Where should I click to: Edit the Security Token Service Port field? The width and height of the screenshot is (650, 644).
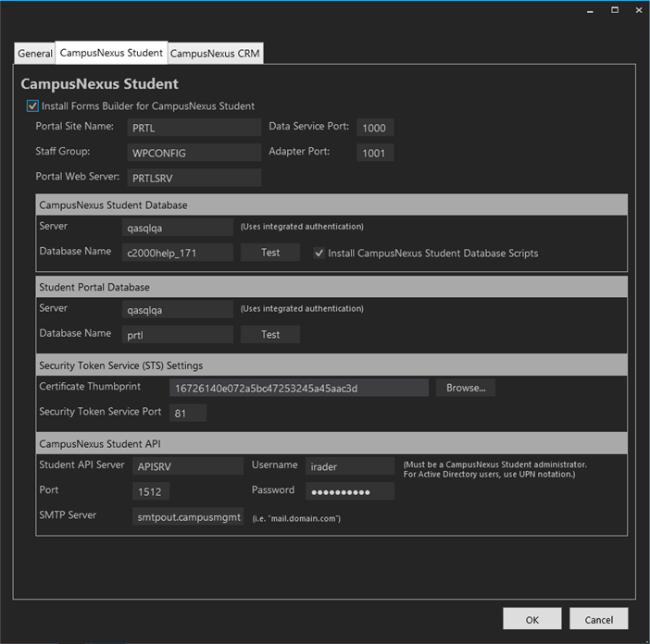click(188, 413)
